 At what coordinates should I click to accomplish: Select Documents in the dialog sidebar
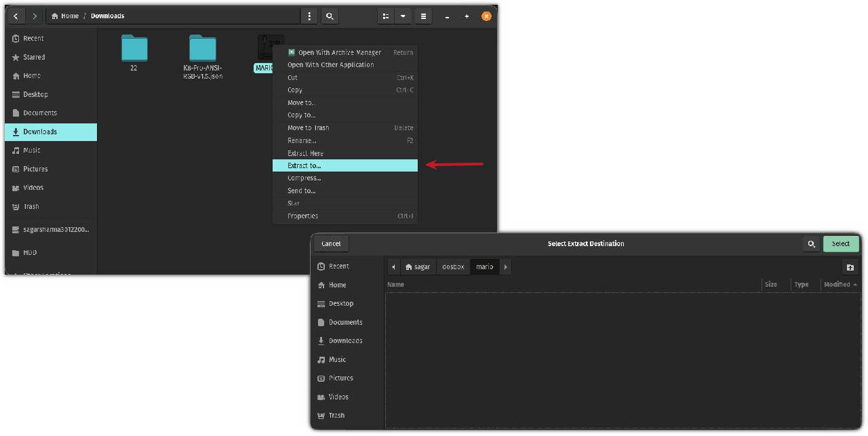click(x=345, y=322)
